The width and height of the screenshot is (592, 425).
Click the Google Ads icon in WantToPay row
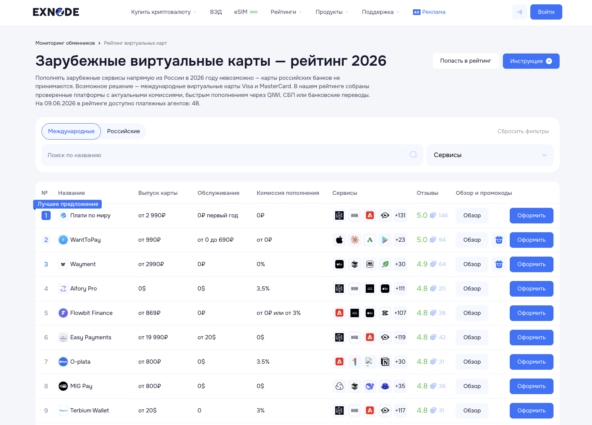(x=370, y=240)
